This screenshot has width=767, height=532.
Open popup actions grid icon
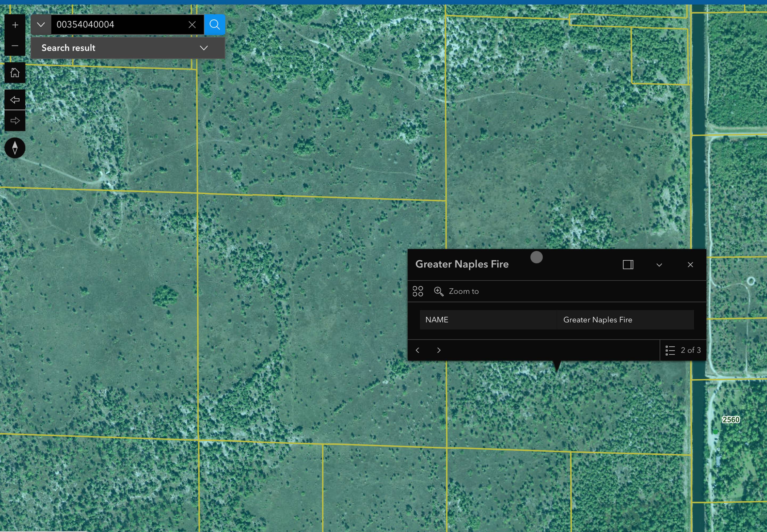418,291
